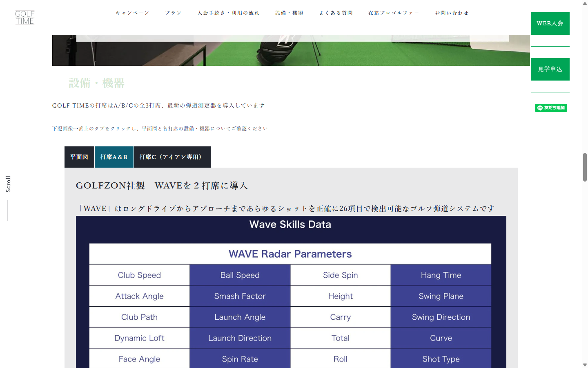Screen dimensions: 588x368
Task: Click the Curve cell
Action: (441, 338)
